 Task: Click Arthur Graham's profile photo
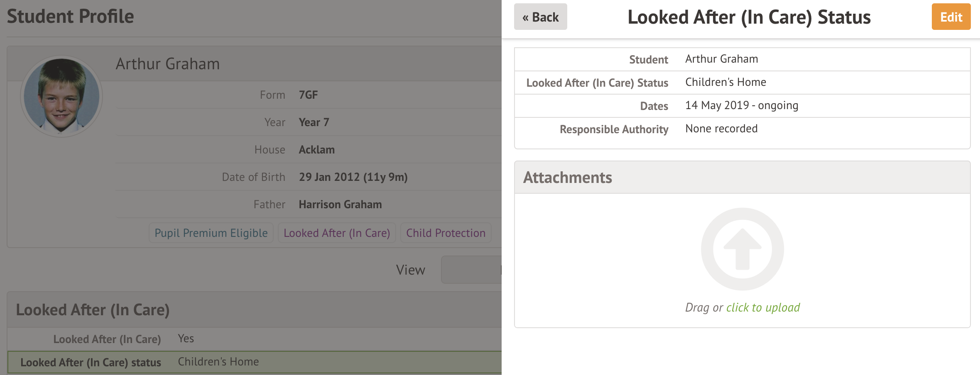(x=61, y=96)
